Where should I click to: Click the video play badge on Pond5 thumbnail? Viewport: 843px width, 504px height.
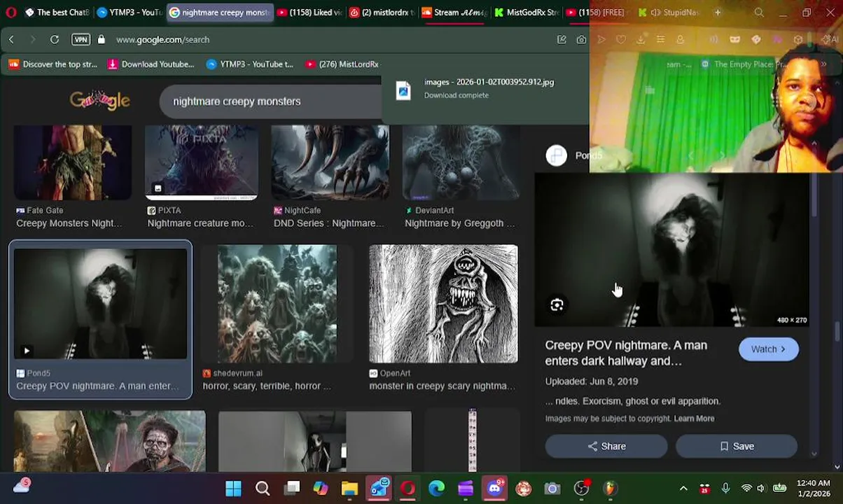(x=26, y=351)
